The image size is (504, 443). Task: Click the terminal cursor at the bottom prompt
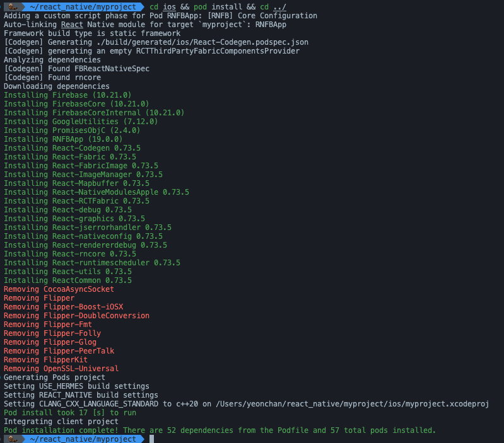coord(152,439)
